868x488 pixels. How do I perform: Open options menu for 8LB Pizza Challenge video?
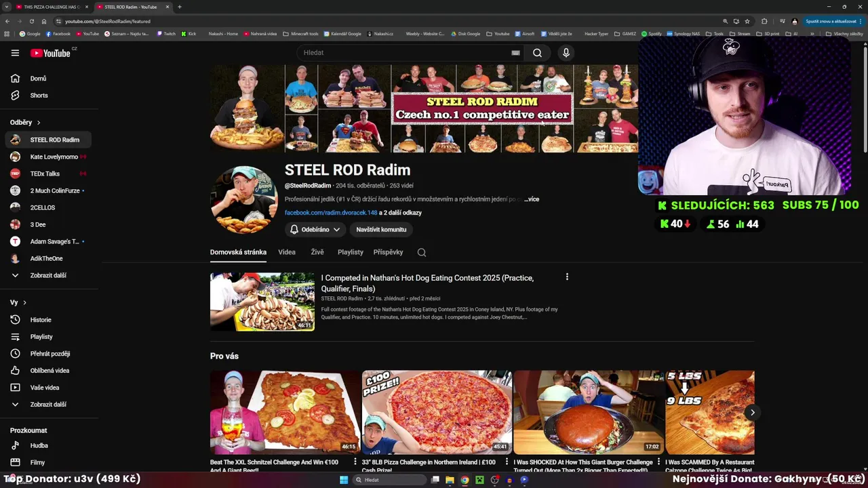pos(507,462)
